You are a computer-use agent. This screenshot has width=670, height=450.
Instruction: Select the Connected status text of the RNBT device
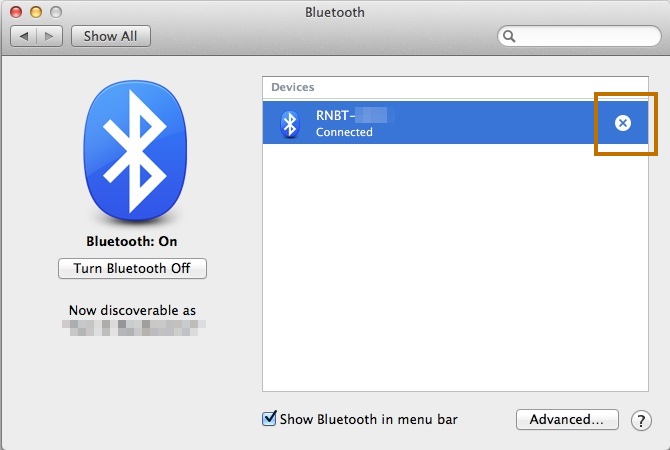click(344, 132)
